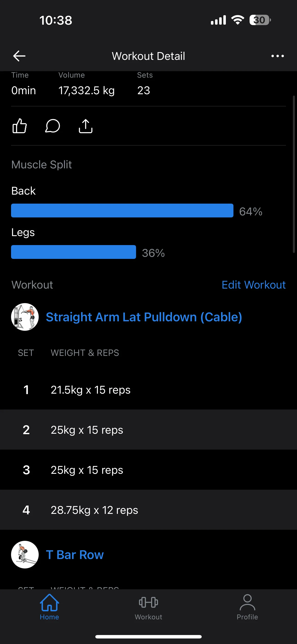
Task: Tap the Back muscle split bar
Action: 122,211
